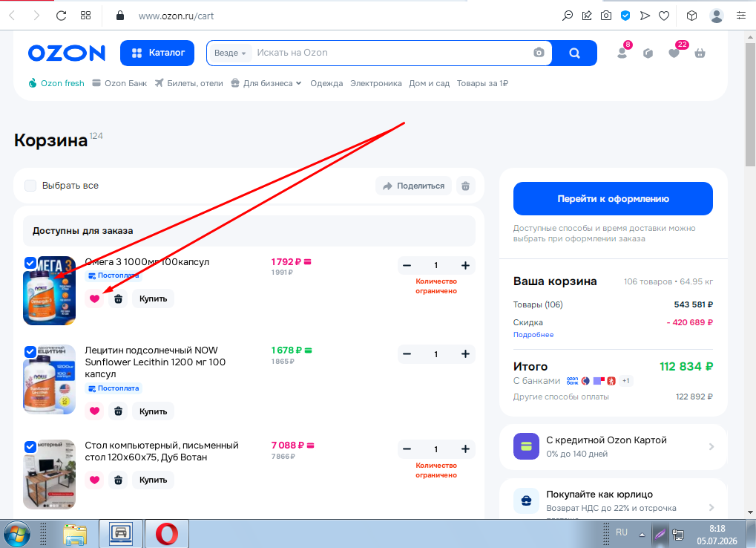The image size is (756, 548).
Task: Click Купить for Стол компьютерный
Action: [154, 480]
